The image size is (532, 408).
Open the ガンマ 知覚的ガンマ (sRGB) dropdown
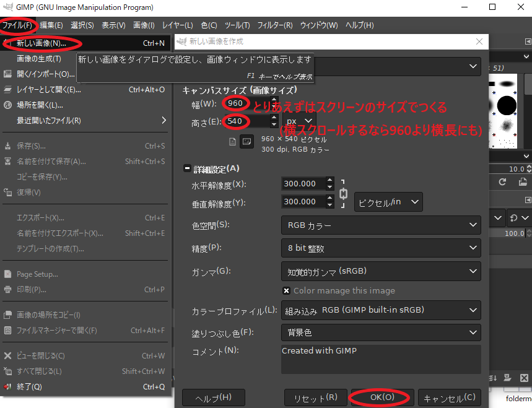[381, 271]
